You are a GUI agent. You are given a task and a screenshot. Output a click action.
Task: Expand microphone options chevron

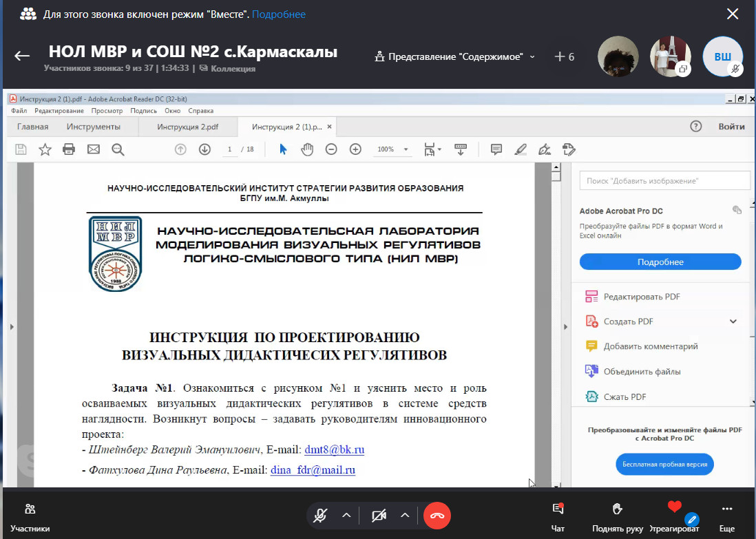tap(346, 515)
